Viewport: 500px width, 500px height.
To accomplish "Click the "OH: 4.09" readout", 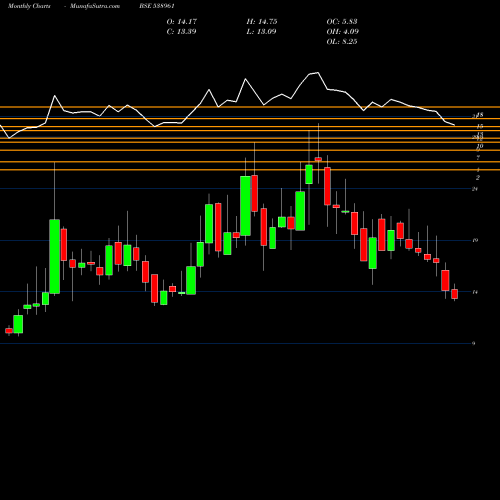I will [x=342, y=32].
